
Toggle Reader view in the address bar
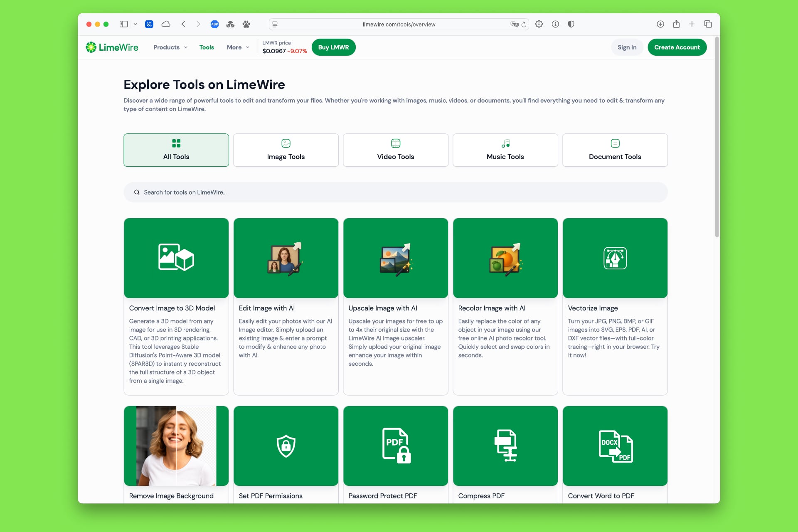tap(274, 24)
